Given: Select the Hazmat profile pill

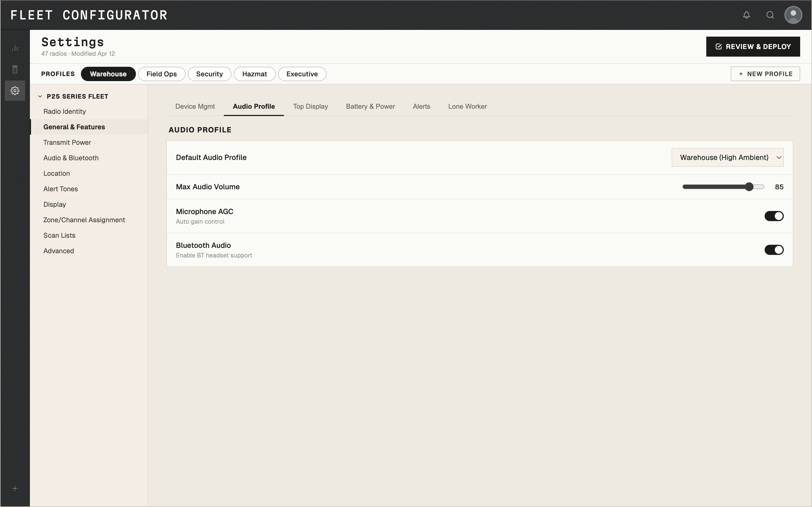Looking at the screenshot, I should (x=254, y=74).
